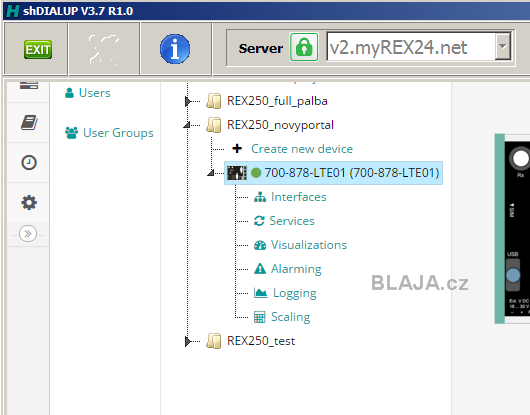Toggle the green server lock icon
The height and width of the screenshot is (415, 530).
tap(304, 47)
